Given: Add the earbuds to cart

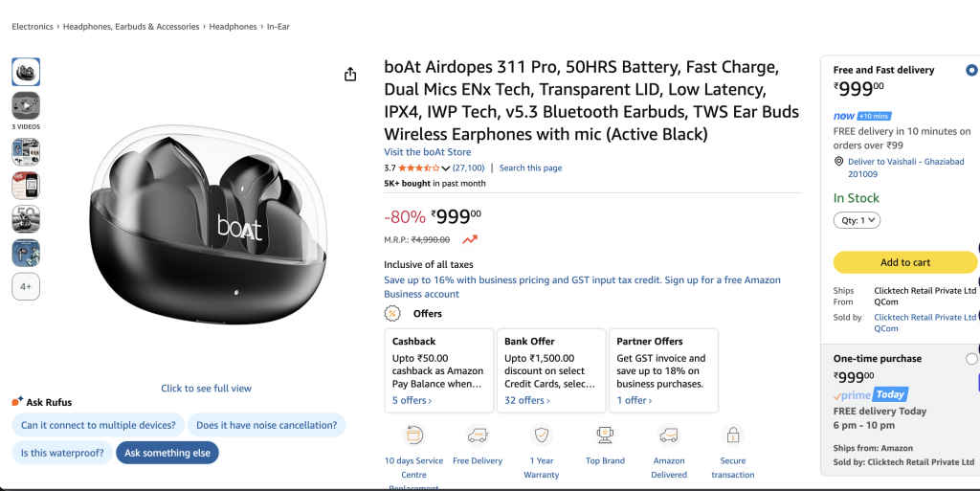Looking at the screenshot, I should click(x=904, y=262).
